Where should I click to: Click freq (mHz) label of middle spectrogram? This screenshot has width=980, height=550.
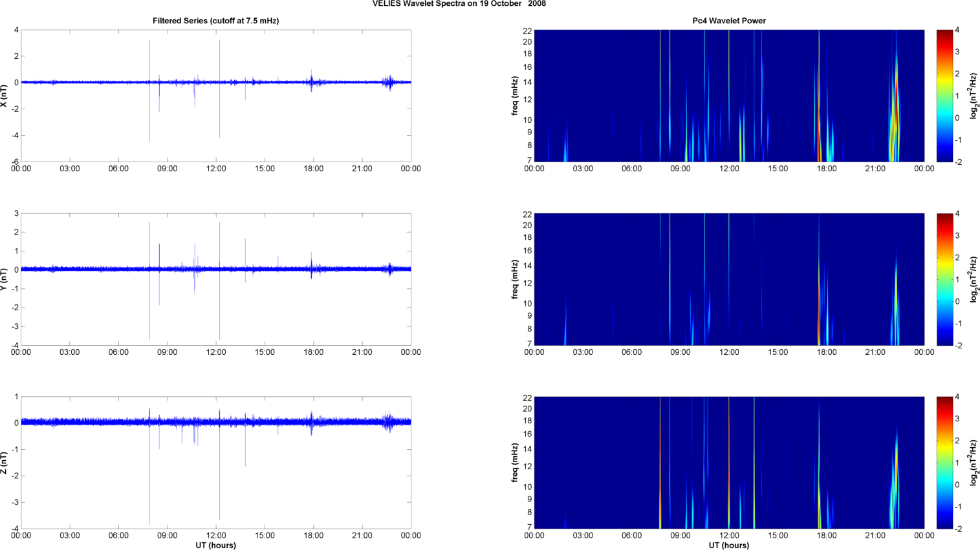click(x=515, y=279)
